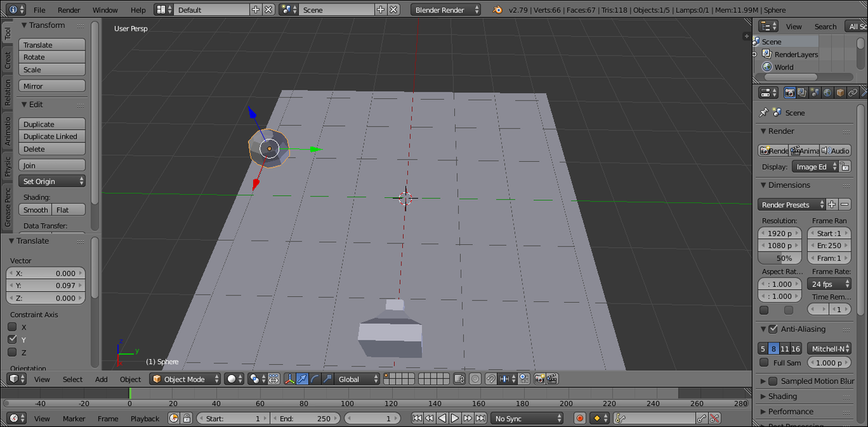Viewport: 868px width, 427px height.
Task: Toggle manipulate center points icon
Action: click(x=273, y=379)
